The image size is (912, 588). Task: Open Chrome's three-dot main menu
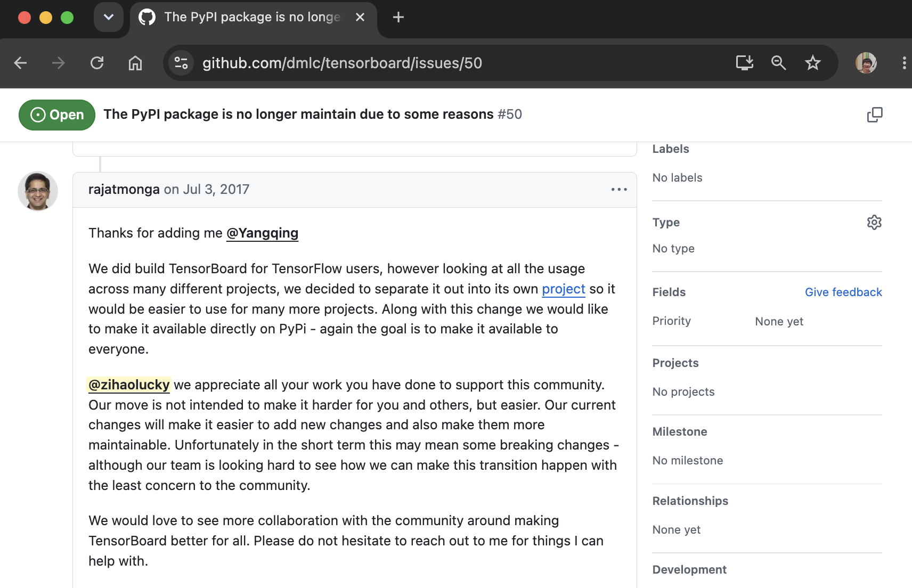coord(904,63)
